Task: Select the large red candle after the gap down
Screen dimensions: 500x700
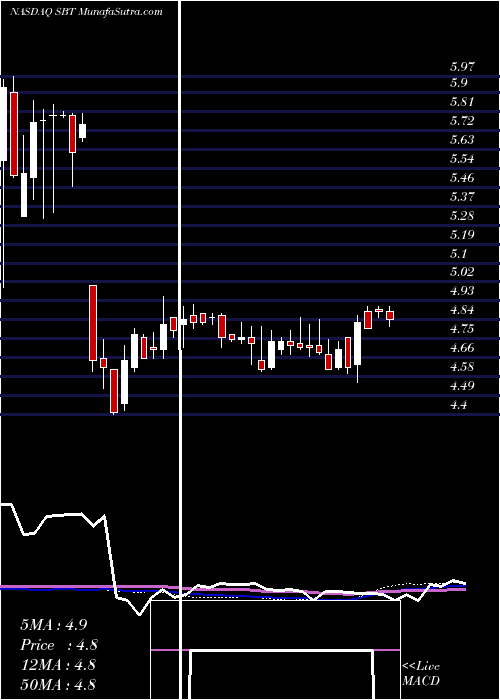Action: click(x=93, y=323)
